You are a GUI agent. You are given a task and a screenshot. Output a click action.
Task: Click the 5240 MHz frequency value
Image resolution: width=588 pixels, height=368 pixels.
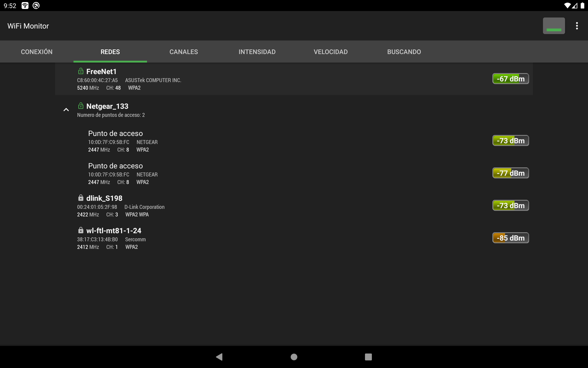point(88,88)
